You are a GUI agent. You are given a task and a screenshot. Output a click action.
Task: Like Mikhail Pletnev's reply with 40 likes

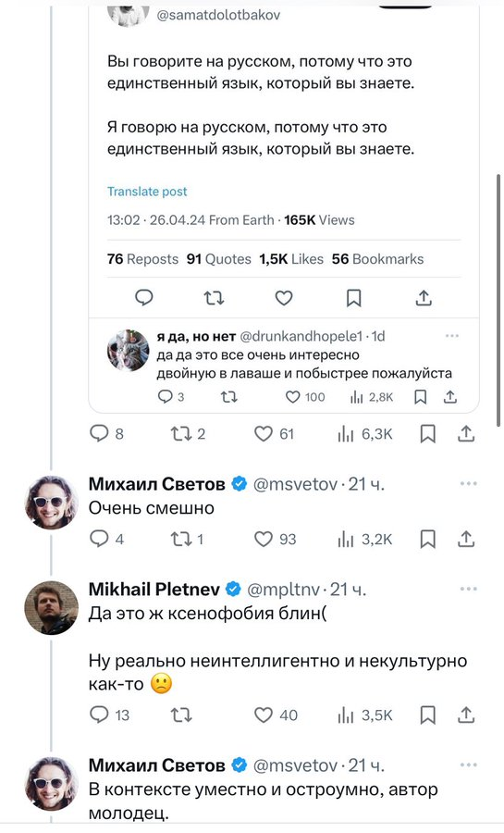[276, 715]
